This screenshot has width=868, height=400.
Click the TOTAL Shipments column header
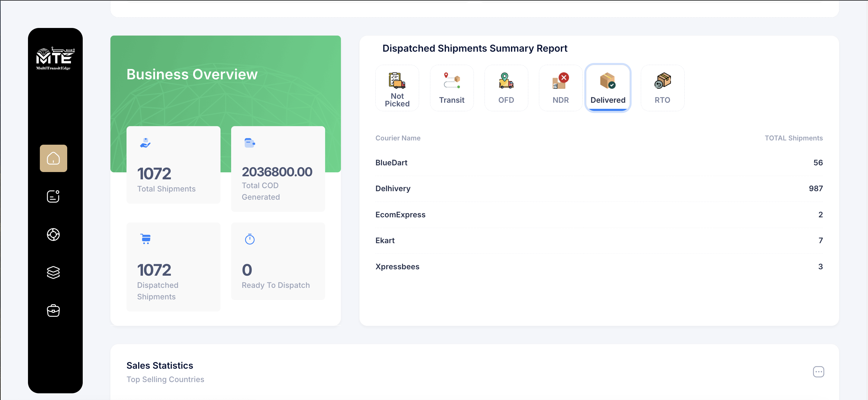(793, 138)
